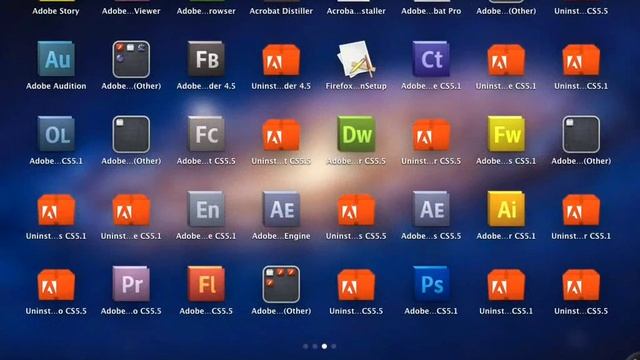This screenshot has height=360, width=640.
Task: Open the 'Uninst...o CS5.5' uninstaller
Action: [x=56, y=285]
